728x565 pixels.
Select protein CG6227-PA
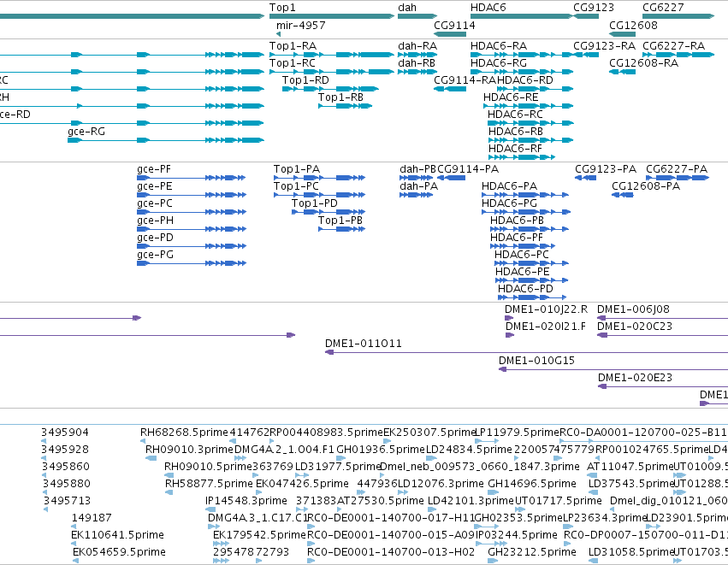click(x=678, y=178)
